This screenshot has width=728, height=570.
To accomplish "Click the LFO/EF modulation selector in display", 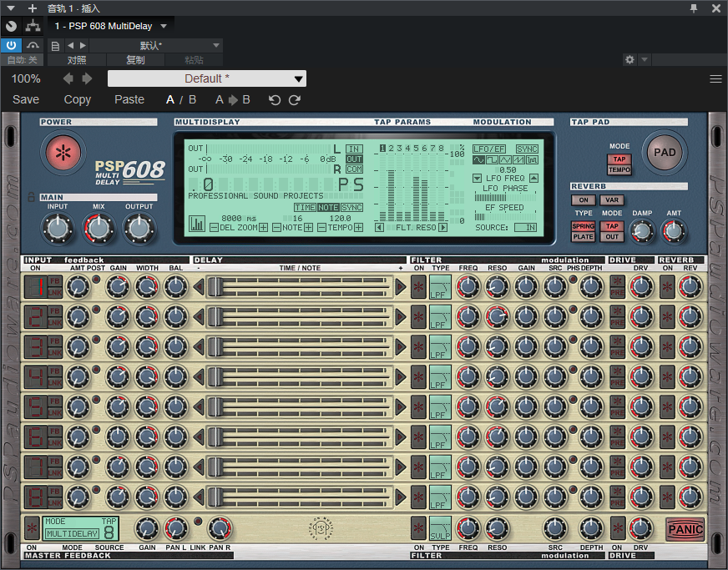I will tap(489, 149).
